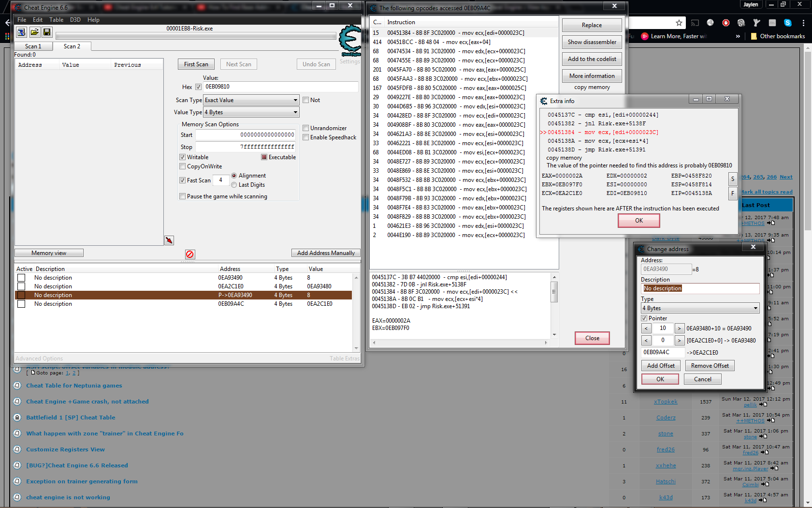Screen dimensions: 812x508
Task: Open the Table menu
Action: pos(56,20)
